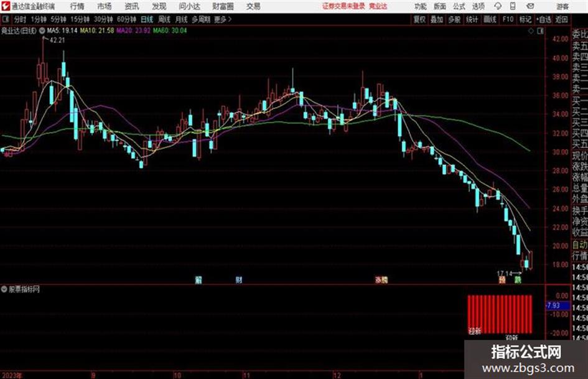Click the 叠加 overlay toolbar button
Screen dimensions: 588x379
coord(437,19)
